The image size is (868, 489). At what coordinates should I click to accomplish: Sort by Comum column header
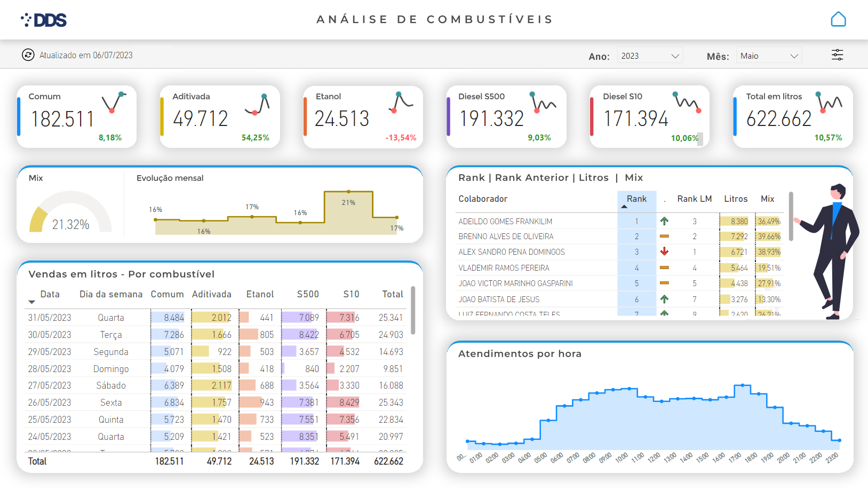point(167,294)
